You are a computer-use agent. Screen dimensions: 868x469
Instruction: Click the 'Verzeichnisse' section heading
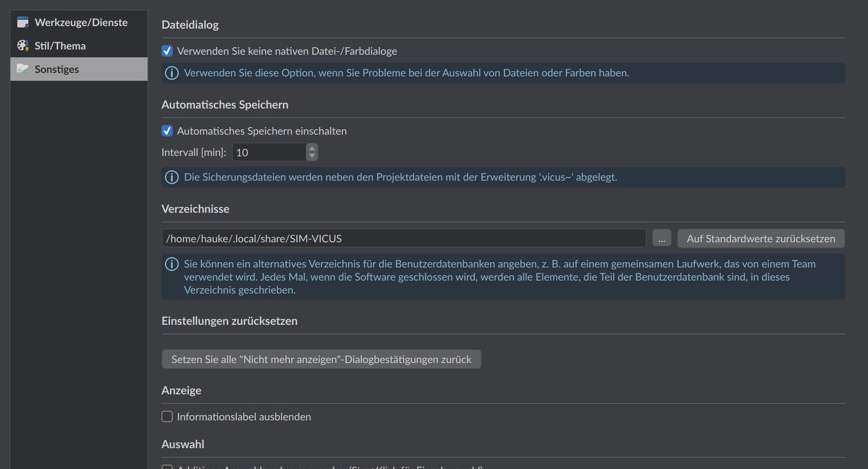[x=195, y=208]
